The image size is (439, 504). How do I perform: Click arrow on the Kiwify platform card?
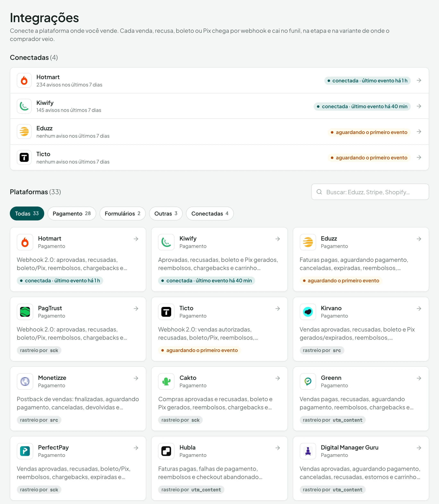[x=278, y=239]
